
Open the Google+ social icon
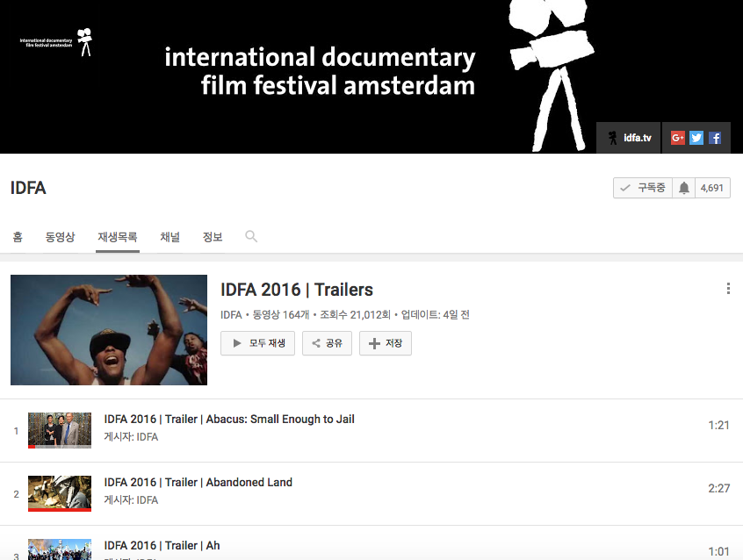click(x=678, y=138)
